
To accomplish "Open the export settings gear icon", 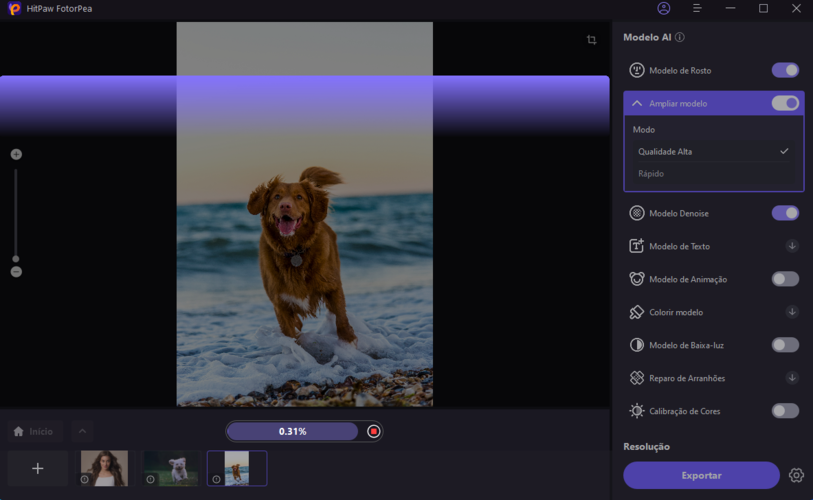I will pos(796,476).
